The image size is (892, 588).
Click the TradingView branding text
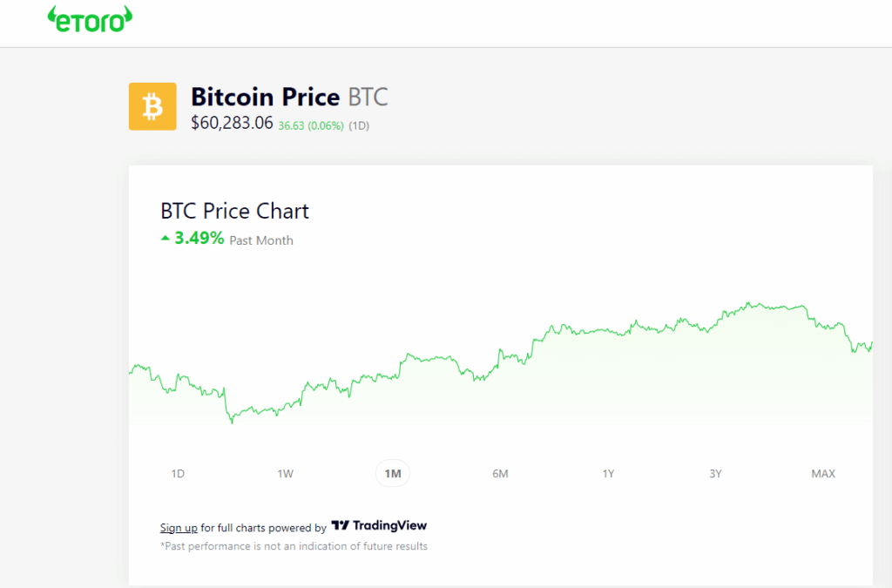[x=391, y=526]
